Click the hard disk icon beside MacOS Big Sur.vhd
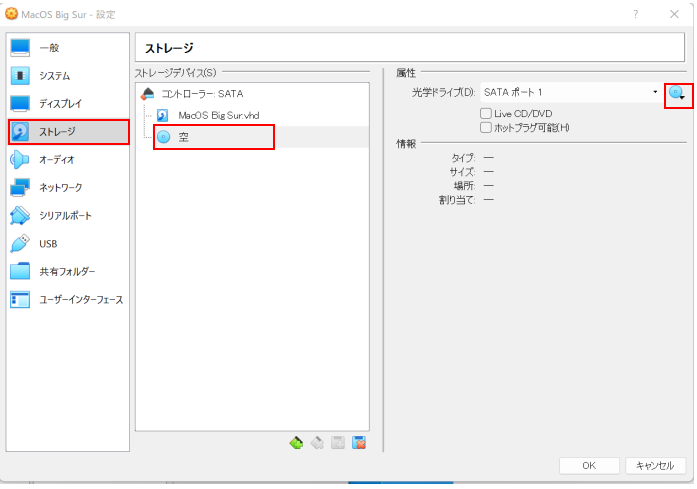Viewport: 697px width, 489px height. click(163, 116)
